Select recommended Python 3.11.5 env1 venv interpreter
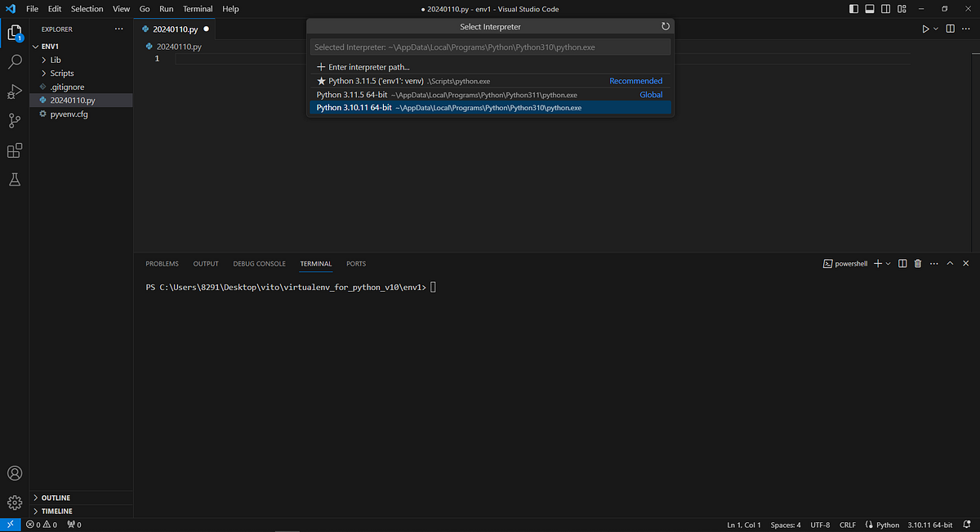 pos(490,81)
